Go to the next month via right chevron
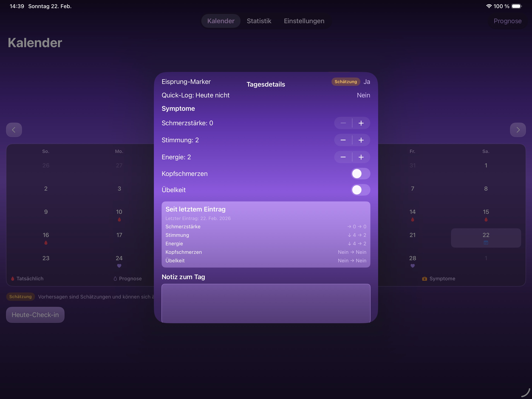Screen dimensions: 532x399 click(518, 130)
